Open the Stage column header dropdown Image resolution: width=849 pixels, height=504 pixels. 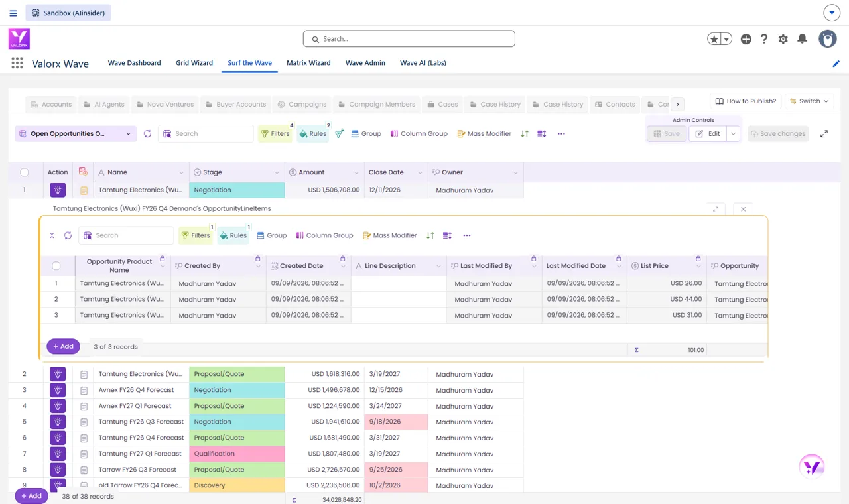(277, 172)
